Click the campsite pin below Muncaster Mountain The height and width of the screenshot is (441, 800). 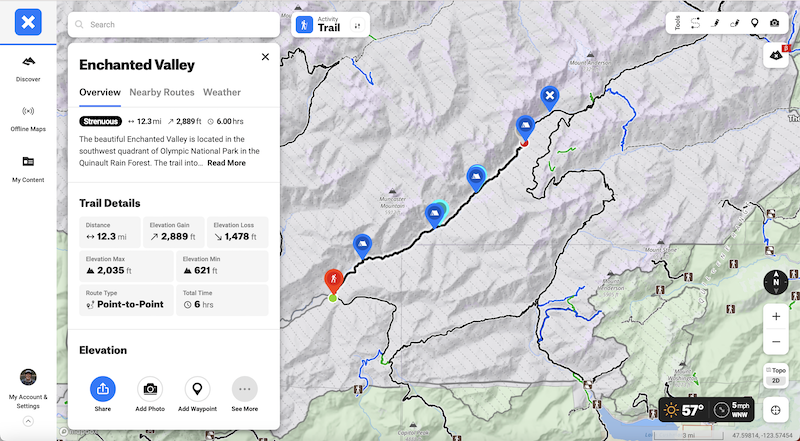pyautogui.click(x=434, y=214)
